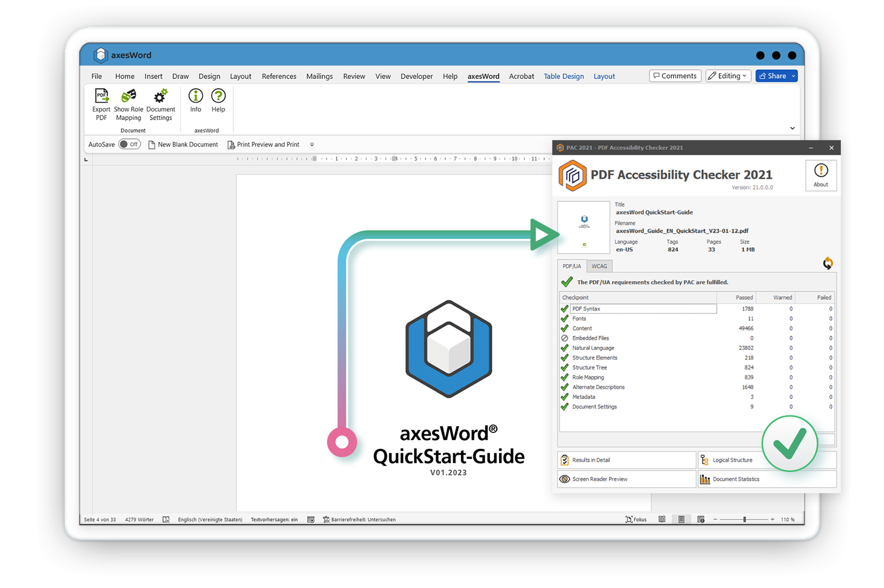
Task: Toggle AutoSave on
Action: tap(129, 144)
